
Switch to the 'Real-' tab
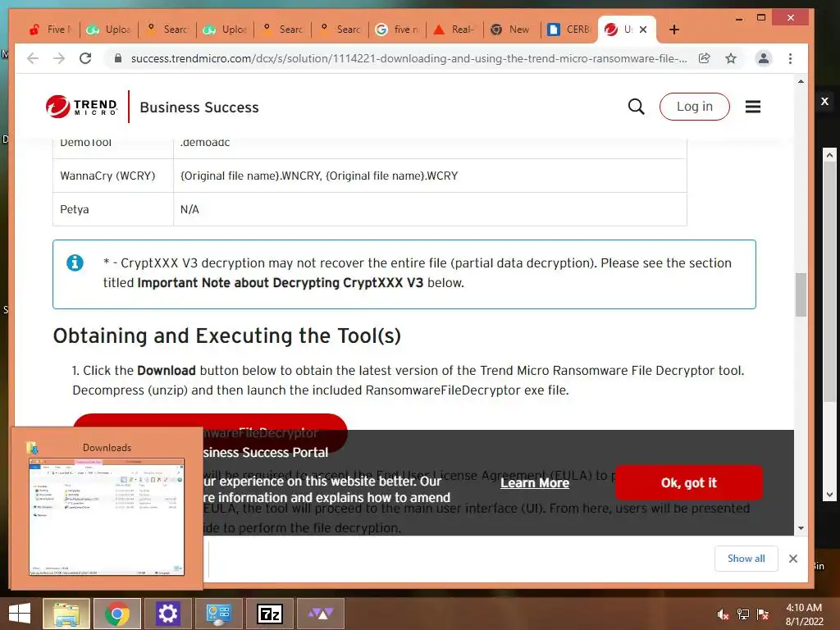pos(454,30)
